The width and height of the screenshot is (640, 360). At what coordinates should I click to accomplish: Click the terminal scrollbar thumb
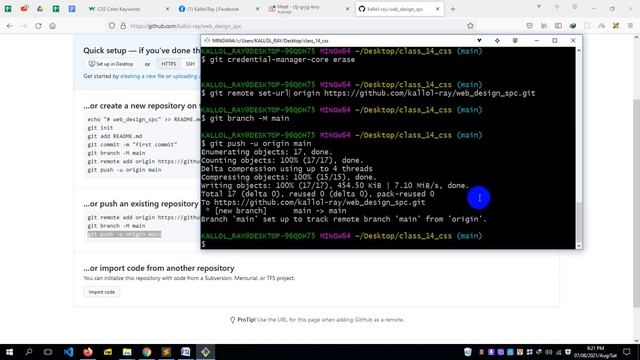click(x=579, y=222)
